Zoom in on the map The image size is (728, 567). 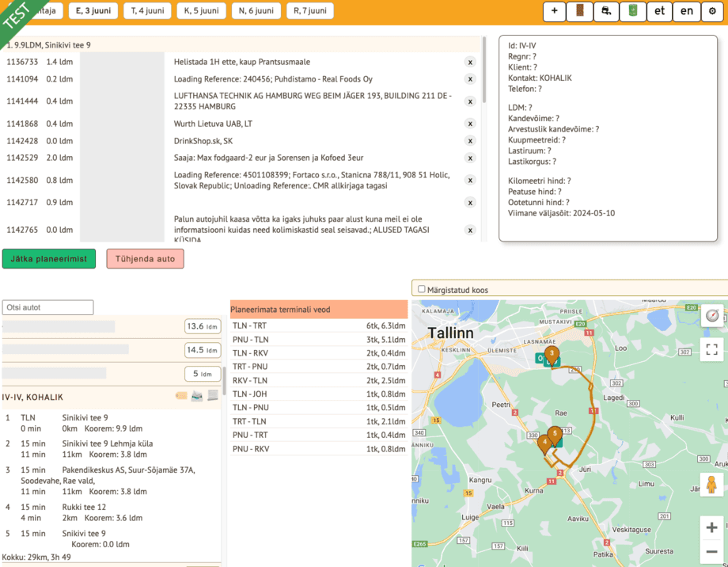(711, 528)
